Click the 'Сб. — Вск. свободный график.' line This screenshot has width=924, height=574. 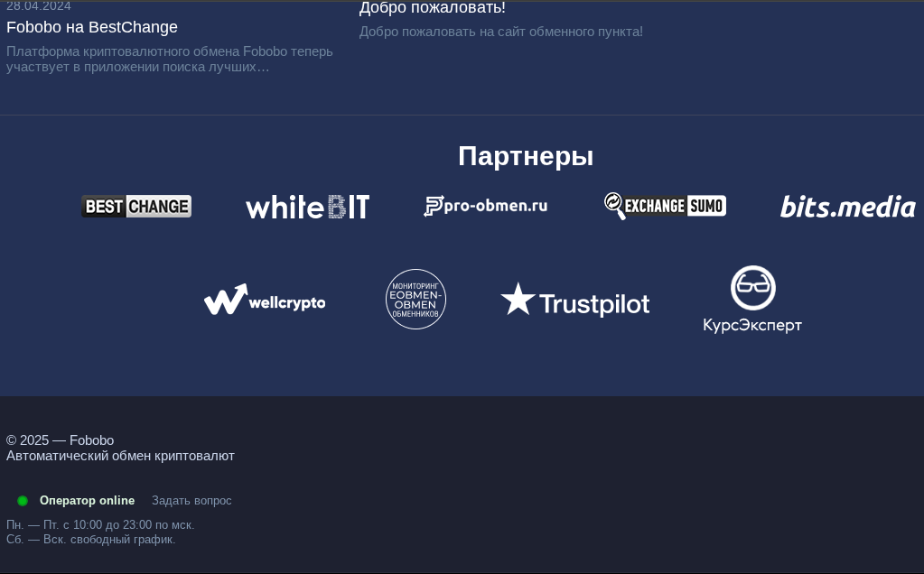click(90, 540)
